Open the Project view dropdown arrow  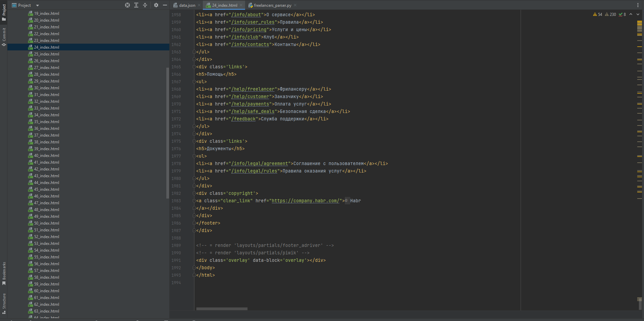[x=38, y=5]
